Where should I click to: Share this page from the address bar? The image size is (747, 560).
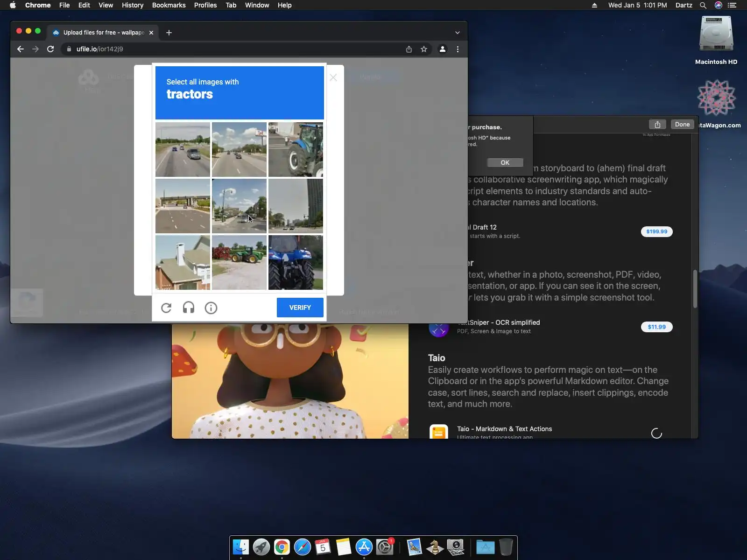(x=409, y=49)
